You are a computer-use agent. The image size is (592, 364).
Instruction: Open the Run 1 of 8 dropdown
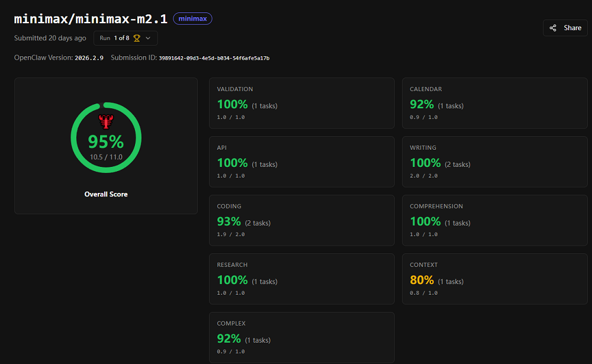126,38
